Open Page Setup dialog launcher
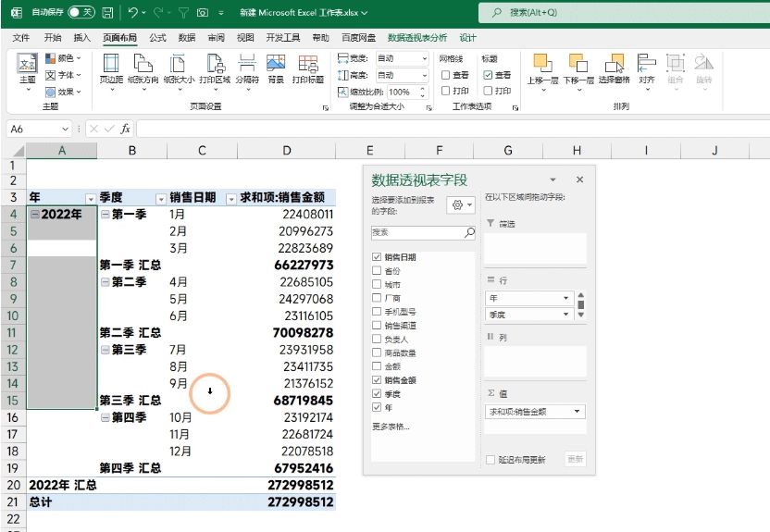Screen dimensions: 770x532 (326, 107)
